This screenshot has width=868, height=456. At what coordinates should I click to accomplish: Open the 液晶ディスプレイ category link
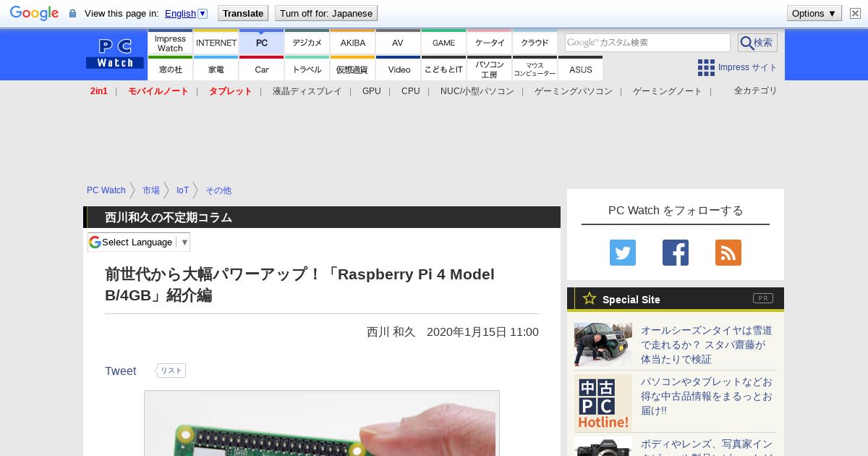307,91
